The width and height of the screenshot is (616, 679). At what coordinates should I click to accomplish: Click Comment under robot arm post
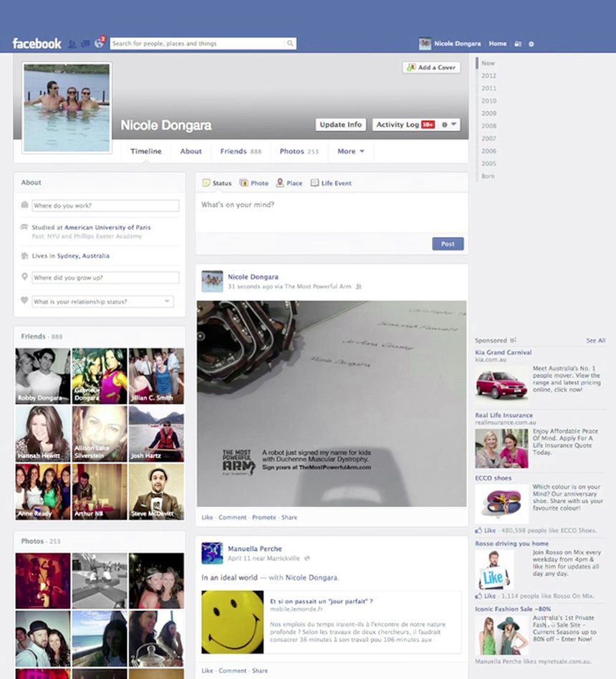[232, 517]
